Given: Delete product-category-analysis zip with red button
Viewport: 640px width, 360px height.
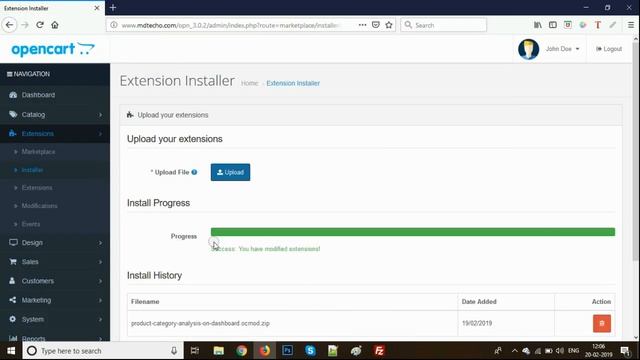Looking at the screenshot, I should [x=602, y=323].
